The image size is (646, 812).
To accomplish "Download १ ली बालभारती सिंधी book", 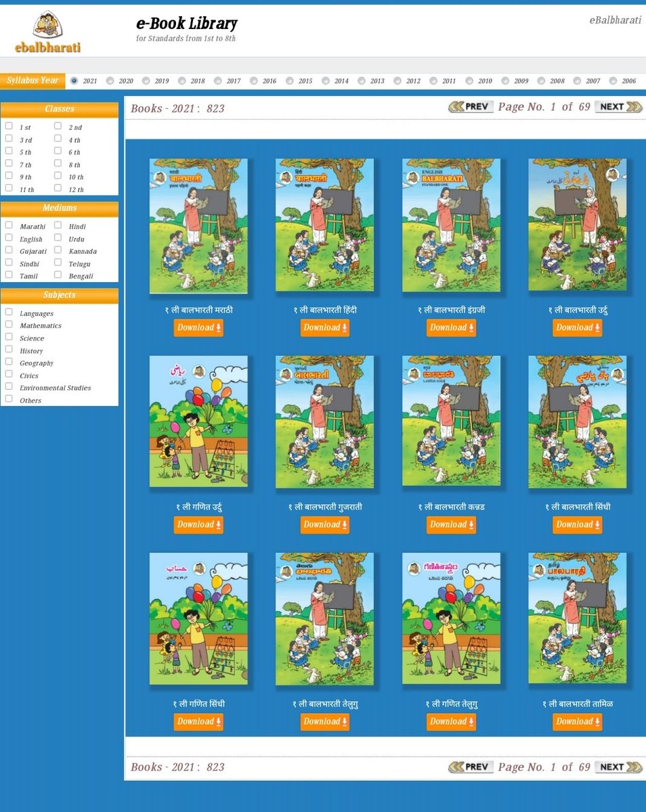I will (578, 524).
